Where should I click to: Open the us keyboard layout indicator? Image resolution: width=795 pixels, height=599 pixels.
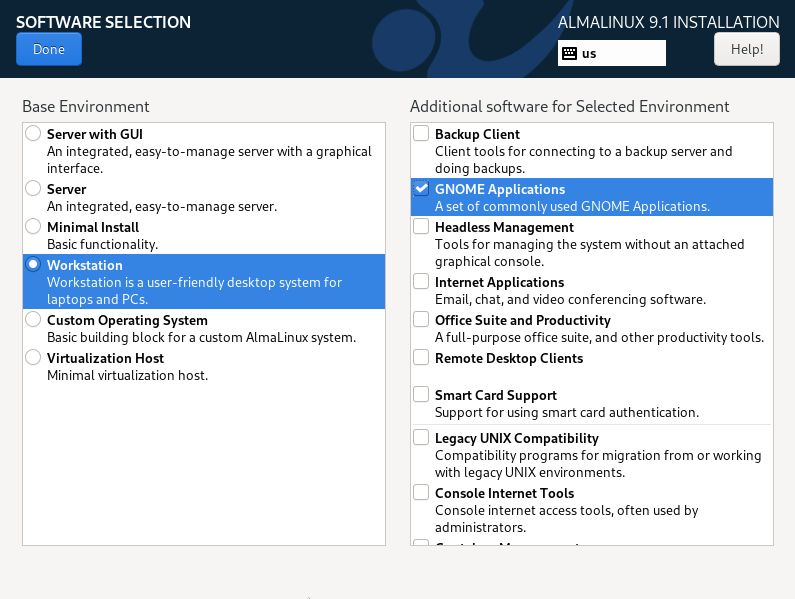pos(611,53)
